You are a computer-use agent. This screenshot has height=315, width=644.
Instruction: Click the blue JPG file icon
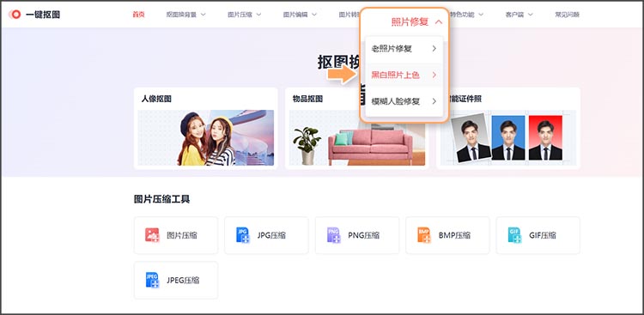[243, 235]
